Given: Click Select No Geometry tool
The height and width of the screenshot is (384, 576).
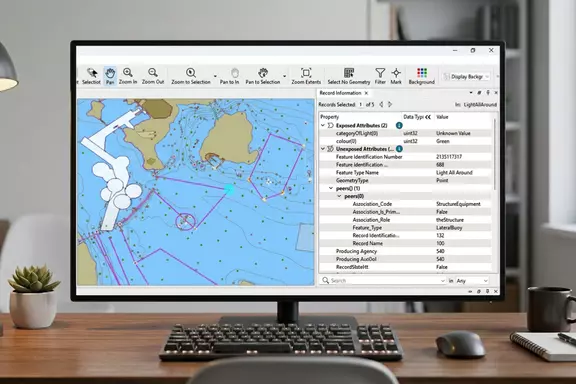Looking at the screenshot, I should point(349,76).
